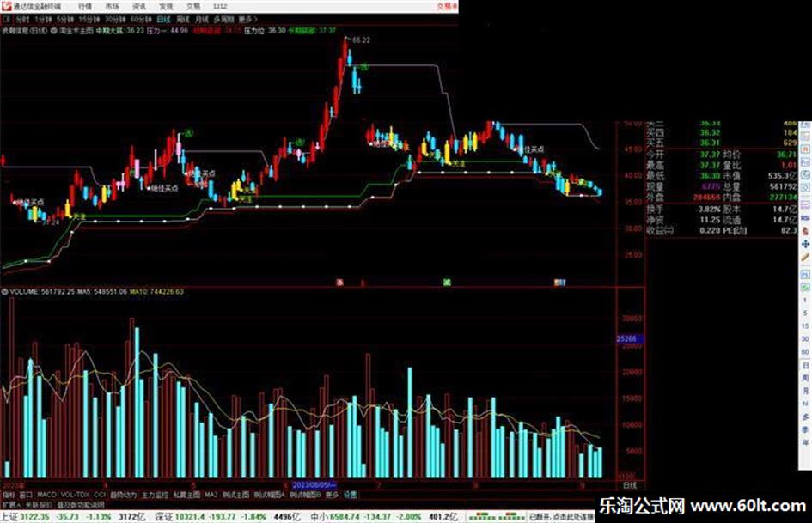
Task: Select the 1-minute button in right sidebar
Action: coord(805,301)
